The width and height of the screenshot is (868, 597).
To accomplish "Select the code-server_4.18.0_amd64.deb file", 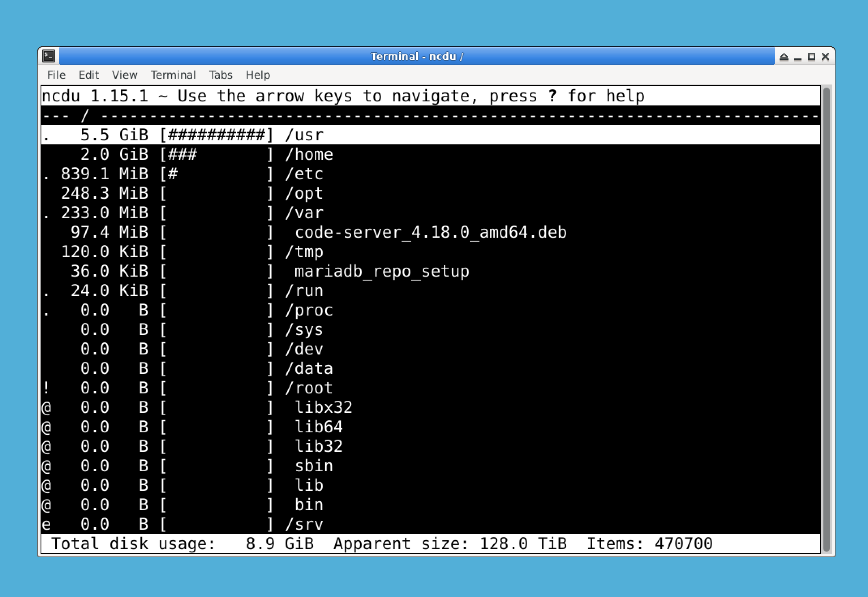I will click(431, 232).
